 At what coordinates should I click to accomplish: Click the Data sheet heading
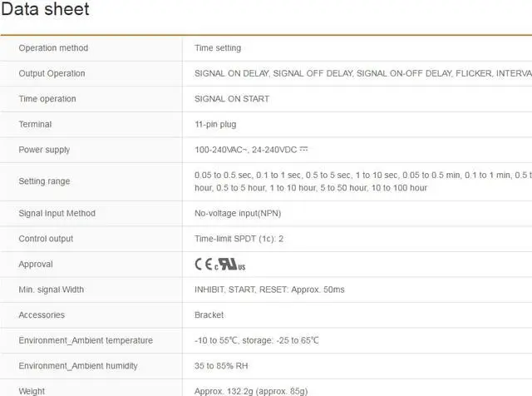[x=45, y=11]
